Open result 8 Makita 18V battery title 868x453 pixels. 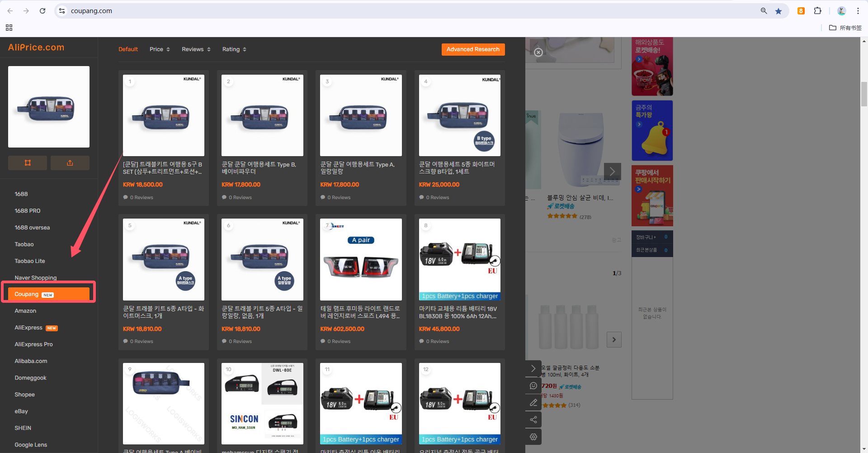(458, 312)
